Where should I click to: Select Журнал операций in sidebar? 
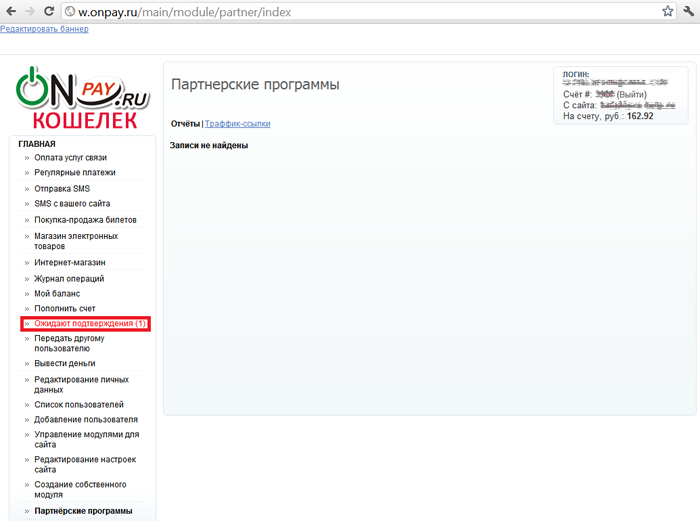(x=69, y=279)
